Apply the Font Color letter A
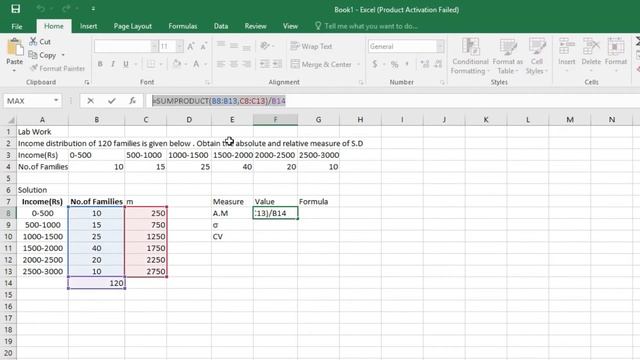The image size is (640, 360). point(196,64)
